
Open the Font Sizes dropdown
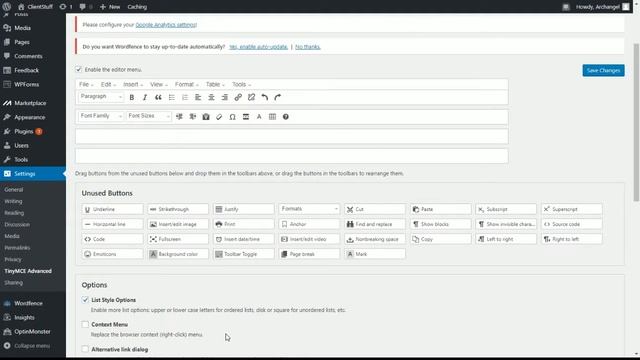coord(149,116)
